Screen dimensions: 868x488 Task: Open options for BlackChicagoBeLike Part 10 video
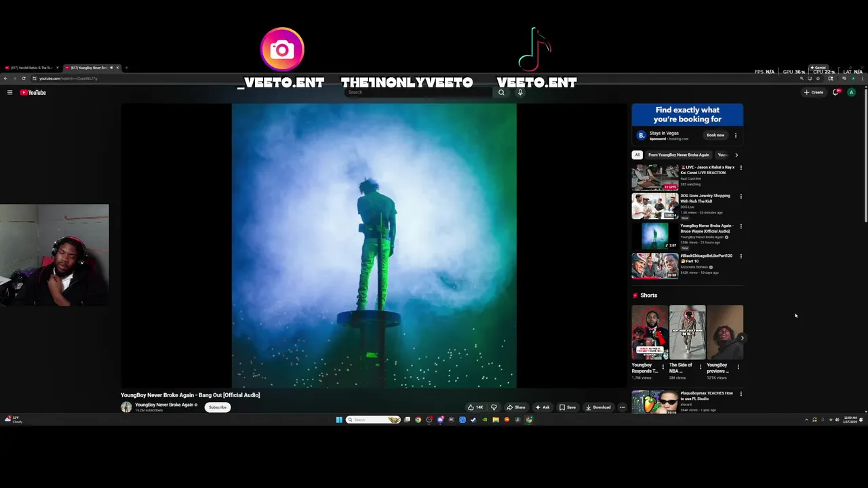point(741,256)
